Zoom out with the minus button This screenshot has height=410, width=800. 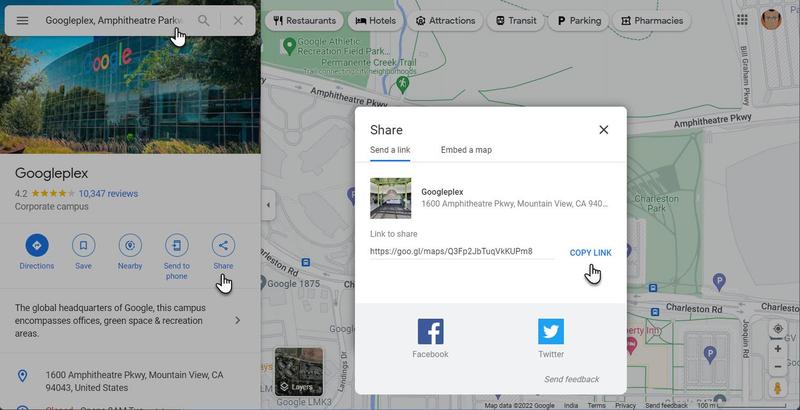pos(778,367)
